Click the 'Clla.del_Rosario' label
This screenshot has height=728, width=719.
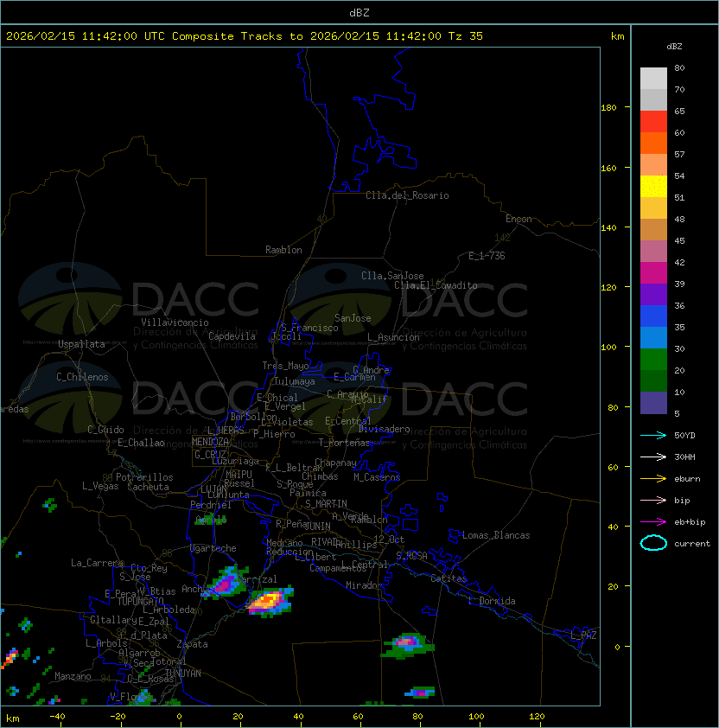click(x=407, y=195)
